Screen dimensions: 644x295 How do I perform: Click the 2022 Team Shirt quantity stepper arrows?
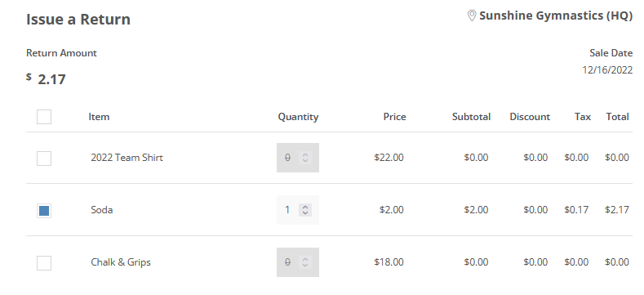point(305,158)
